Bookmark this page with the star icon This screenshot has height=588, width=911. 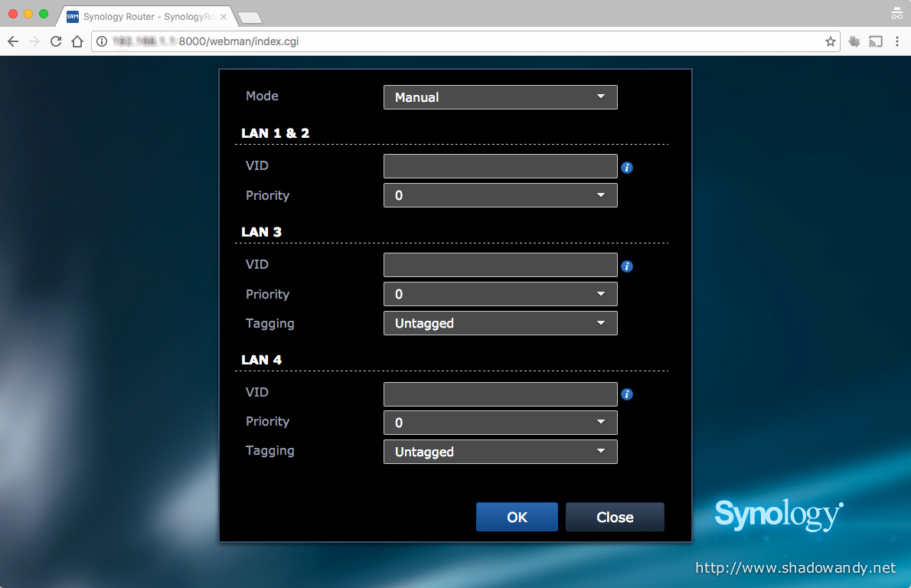(831, 41)
